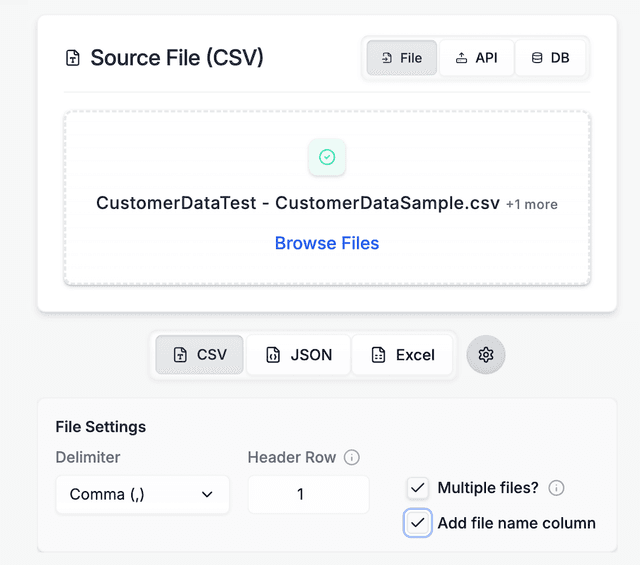This screenshot has height=565, width=640.
Task: Switch to the API source tab
Action: point(476,58)
